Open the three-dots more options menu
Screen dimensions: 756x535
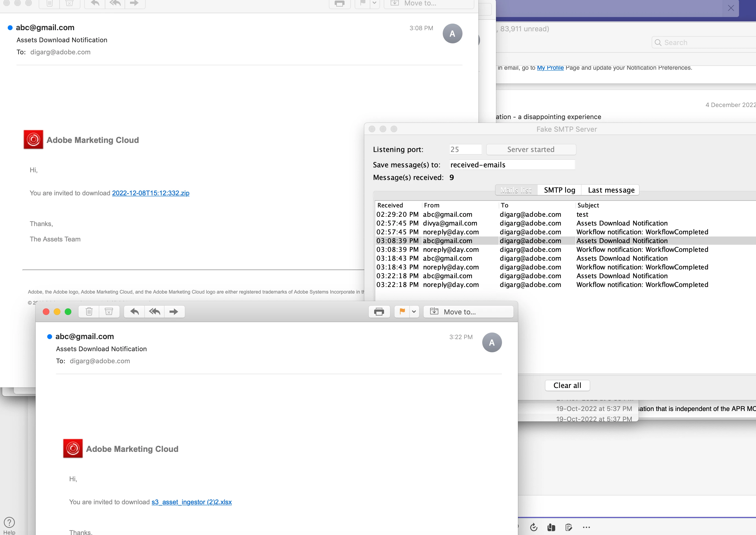point(586,527)
